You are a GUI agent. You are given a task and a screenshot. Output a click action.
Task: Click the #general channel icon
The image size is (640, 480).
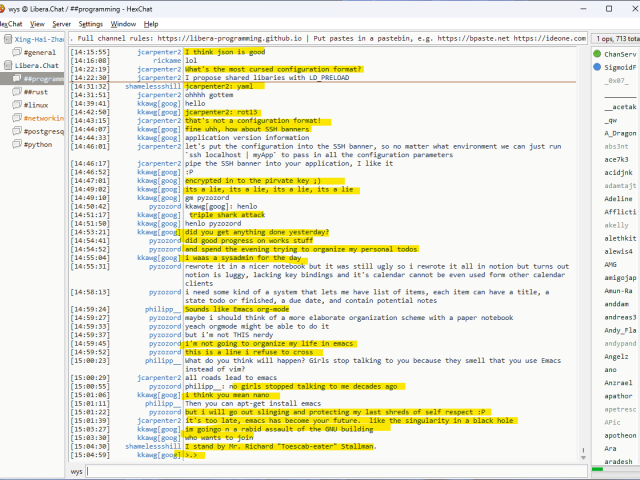16,52
